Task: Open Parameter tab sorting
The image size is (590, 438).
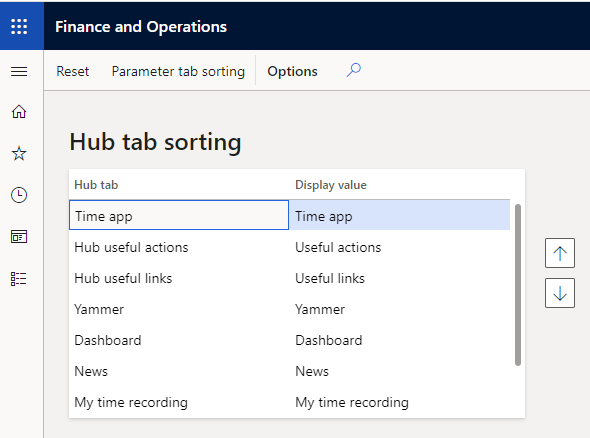Action: (178, 71)
